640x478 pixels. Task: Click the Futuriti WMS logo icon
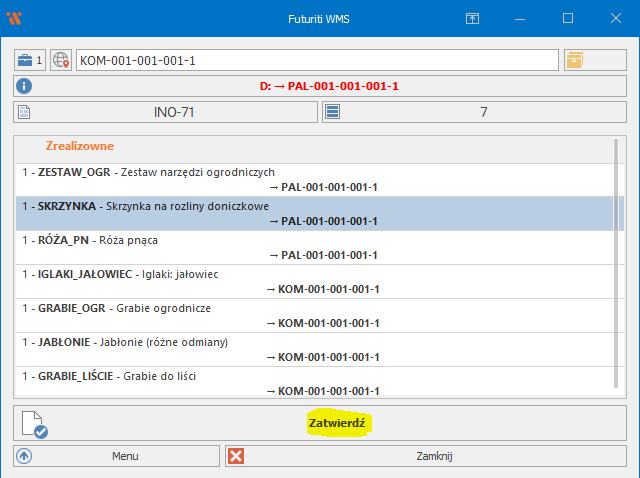[x=14, y=18]
